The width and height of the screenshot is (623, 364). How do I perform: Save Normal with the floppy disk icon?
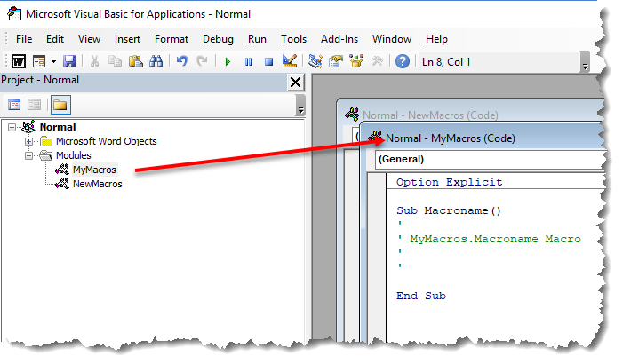coord(69,61)
